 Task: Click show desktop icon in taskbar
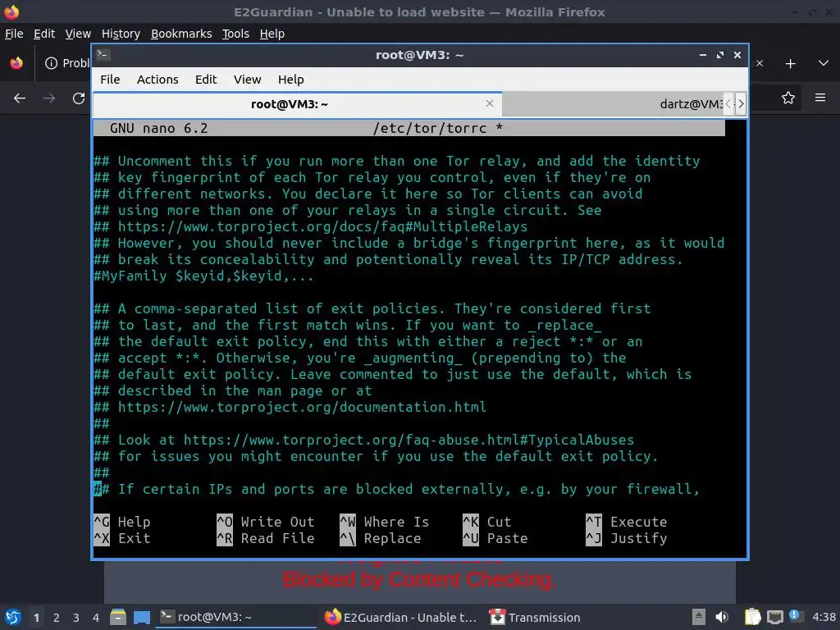[142, 617]
